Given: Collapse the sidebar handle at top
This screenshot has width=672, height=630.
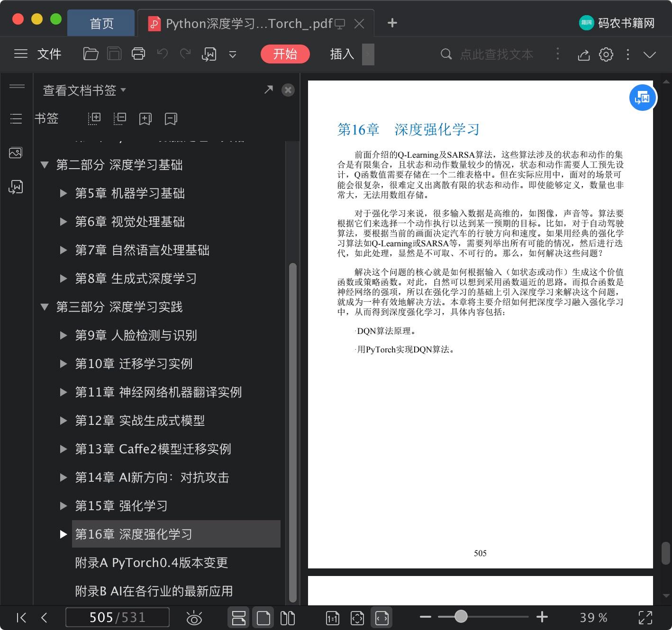Looking at the screenshot, I should coord(17,86).
